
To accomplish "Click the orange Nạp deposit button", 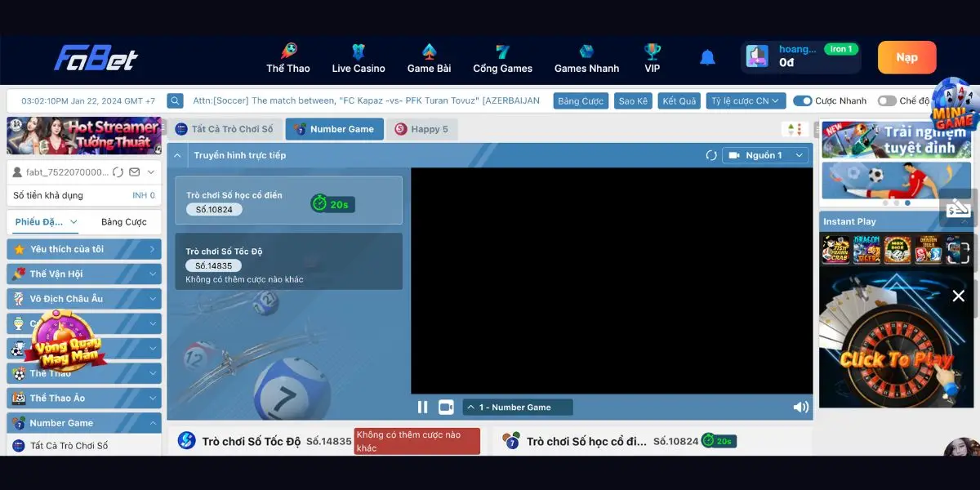I will [906, 58].
